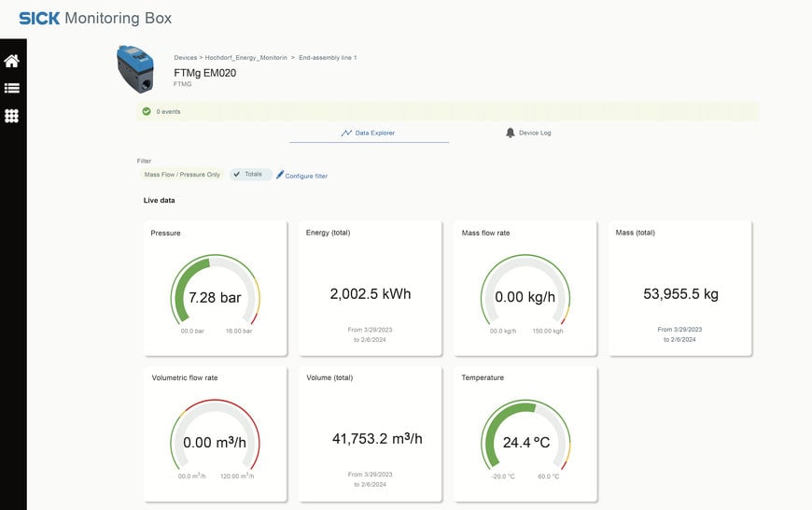Click the Device Log bell icon
Image resolution: width=812 pixels, height=510 pixels.
[511, 133]
